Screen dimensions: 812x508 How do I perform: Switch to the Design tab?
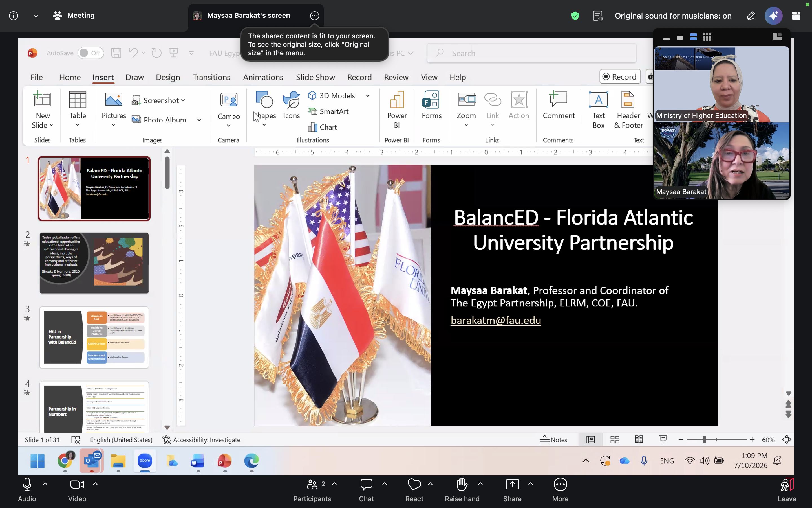click(x=168, y=77)
